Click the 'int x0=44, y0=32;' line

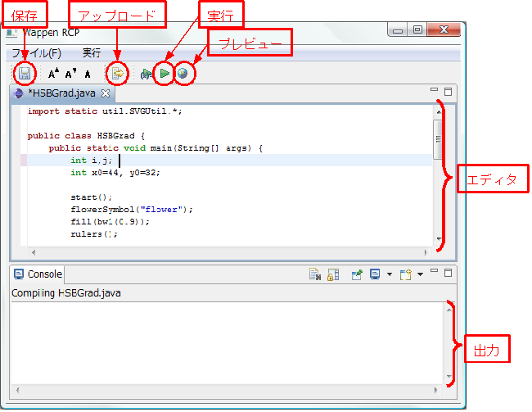tap(115, 173)
